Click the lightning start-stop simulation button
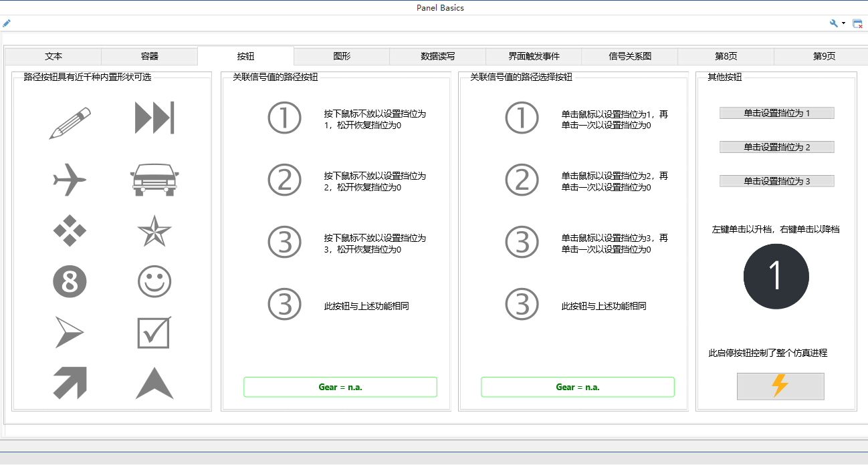This screenshot has height=465, width=868. (x=780, y=386)
